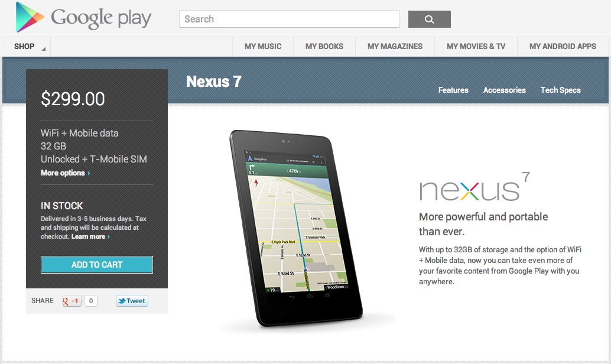Viewport: 611px width, 364px height.
Task: Click the ADD TO CART button
Action: pyautogui.click(x=97, y=265)
